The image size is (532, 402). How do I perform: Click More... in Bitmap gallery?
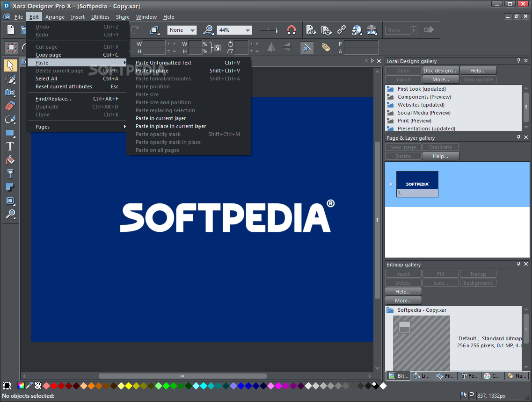403,300
